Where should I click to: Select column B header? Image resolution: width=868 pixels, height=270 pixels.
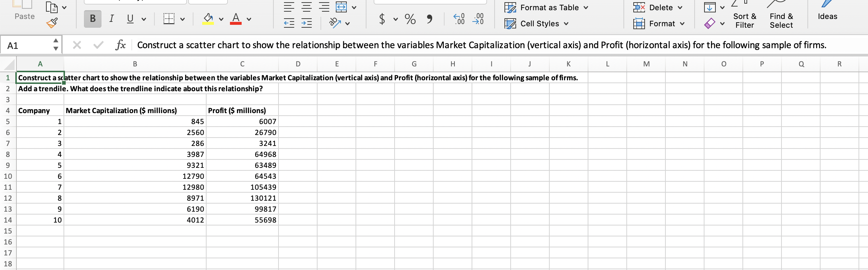[x=135, y=64]
